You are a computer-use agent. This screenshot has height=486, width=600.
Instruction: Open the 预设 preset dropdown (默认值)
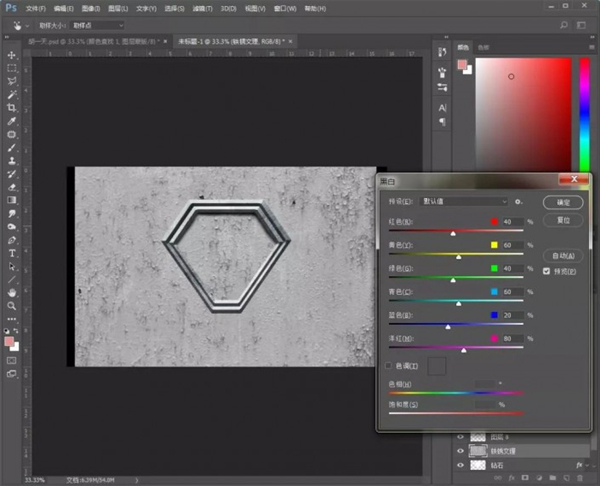465,202
